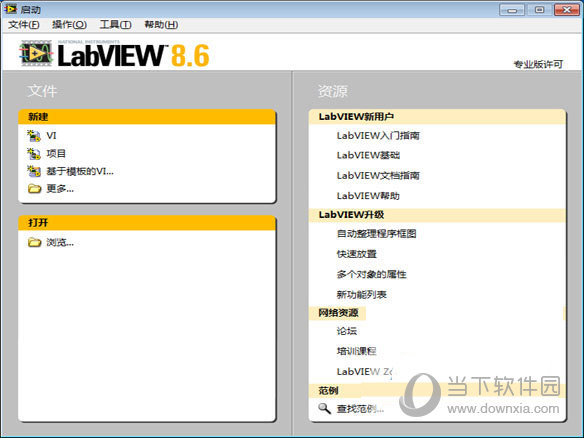Open the 工具(T) menu
Viewport: 584px width, 438px height.
pos(115,25)
